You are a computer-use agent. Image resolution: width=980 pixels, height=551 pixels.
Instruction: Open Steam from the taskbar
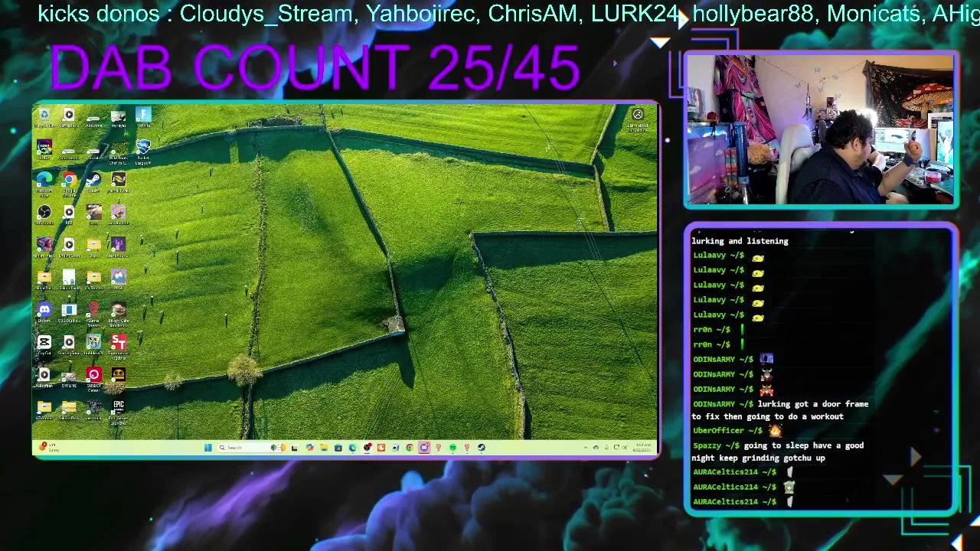click(482, 448)
